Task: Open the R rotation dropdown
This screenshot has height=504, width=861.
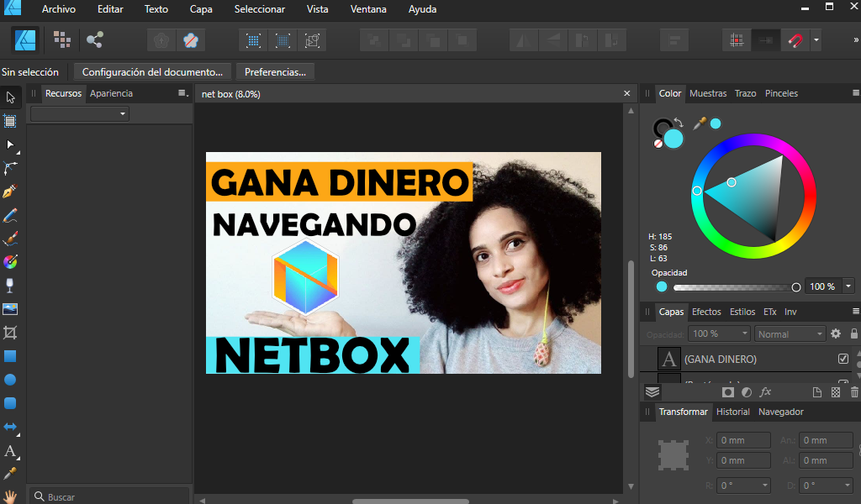Action: coord(765,486)
